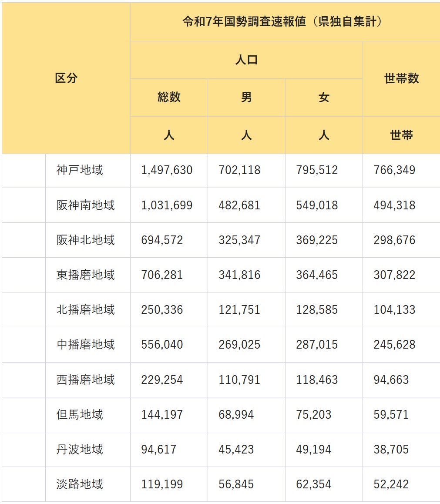Click the value 128,585
This screenshot has width=440, height=504.
317,310
